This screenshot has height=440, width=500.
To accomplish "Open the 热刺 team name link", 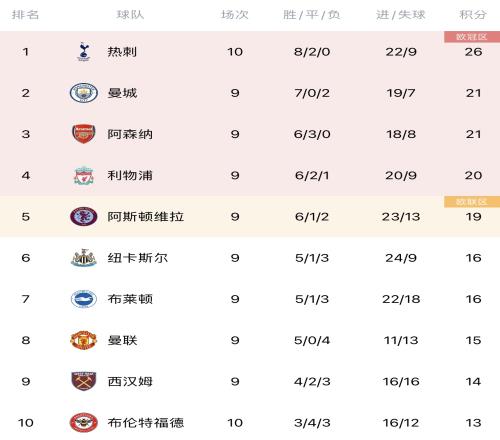I will coord(122,52).
